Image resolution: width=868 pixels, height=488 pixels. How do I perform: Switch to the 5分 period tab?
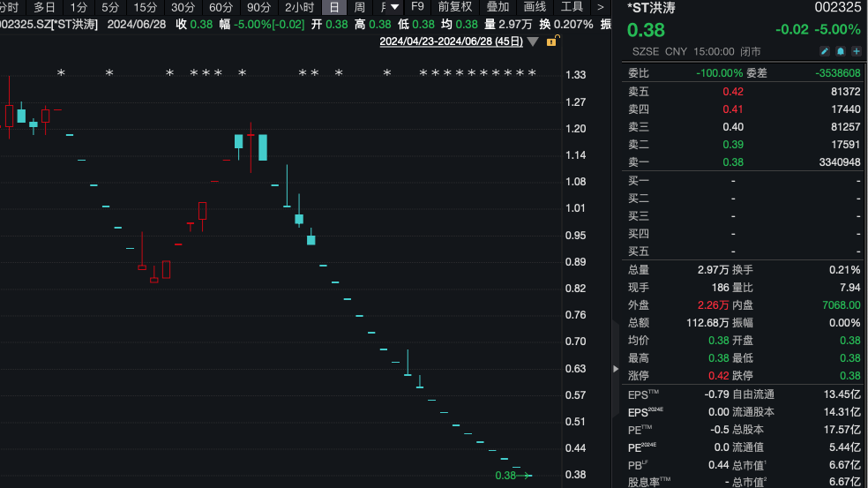click(110, 7)
